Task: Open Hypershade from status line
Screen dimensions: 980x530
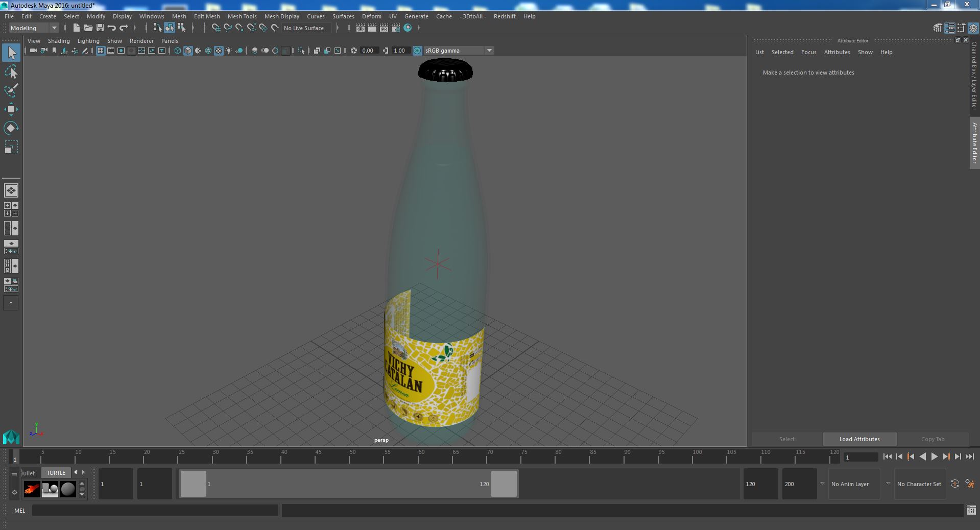Action: 408,28
